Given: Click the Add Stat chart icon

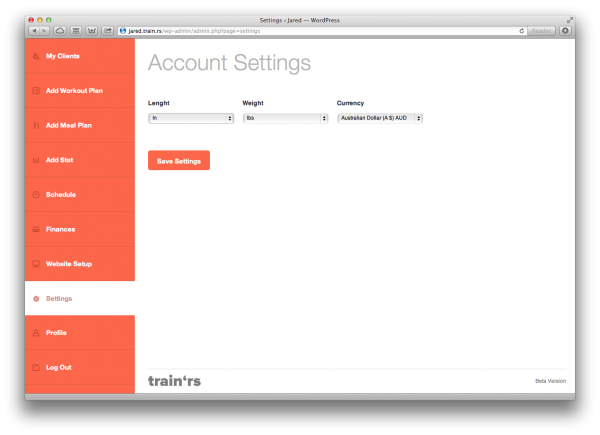Looking at the screenshot, I should (x=36, y=160).
